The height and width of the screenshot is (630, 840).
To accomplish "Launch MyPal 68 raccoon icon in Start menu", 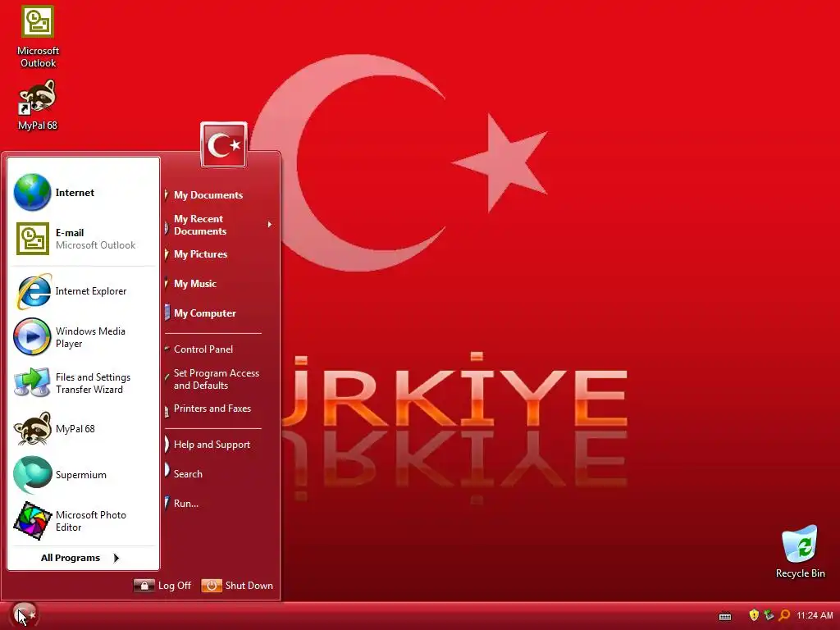I will (32, 428).
